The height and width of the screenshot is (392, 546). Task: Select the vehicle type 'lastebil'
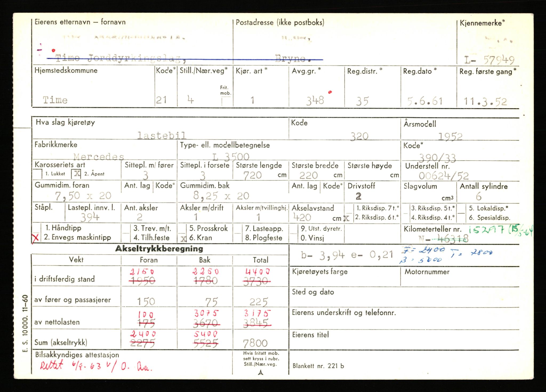(162, 136)
